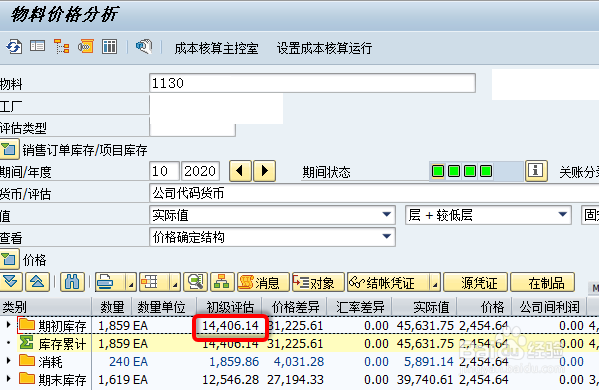The width and height of the screenshot is (599, 390).
Task: Click the 结帐凭证 closing document button
Action: [x=389, y=282]
